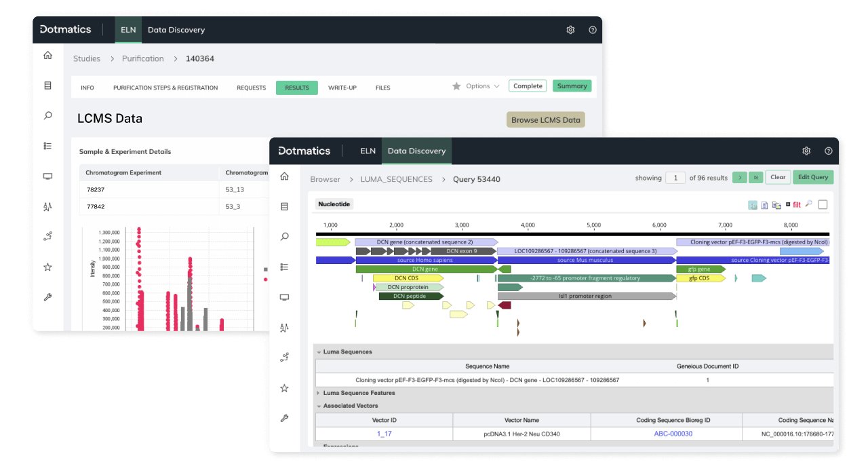
Task: Open the Summary button
Action: [572, 86]
